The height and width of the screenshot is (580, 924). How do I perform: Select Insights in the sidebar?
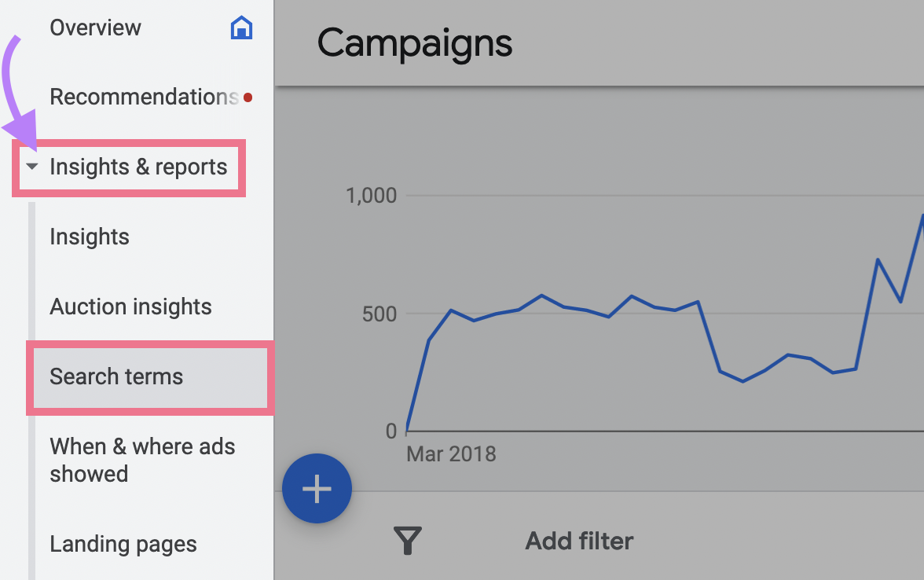click(89, 236)
